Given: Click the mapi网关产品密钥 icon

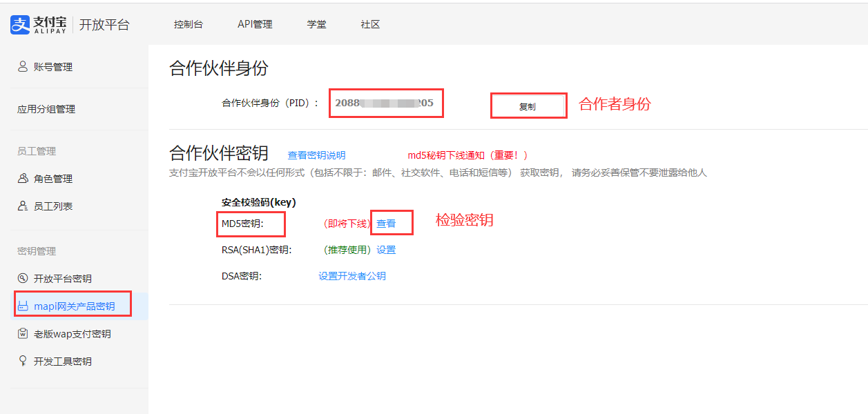Looking at the screenshot, I should 23,306.
